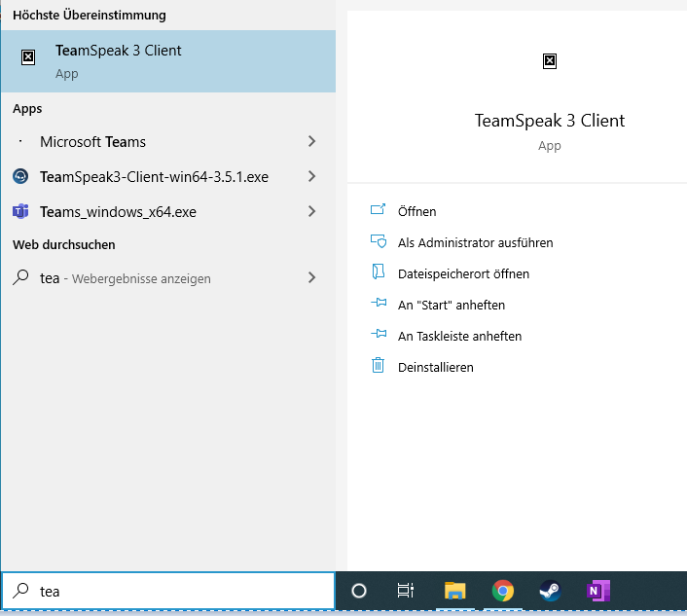Click the Web durchsuchen section heading
Viewport: 687px width, 616px height.
pyautogui.click(x=64, y=244)
